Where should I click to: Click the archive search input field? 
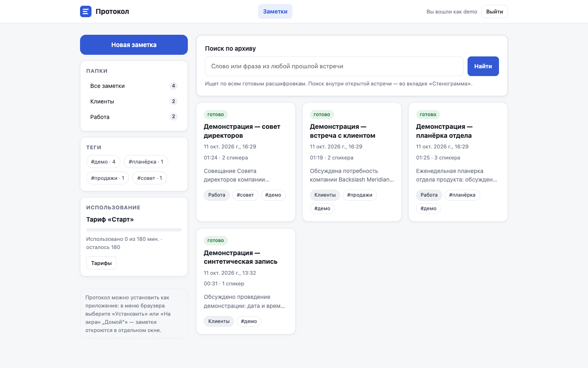pos(334,66)
